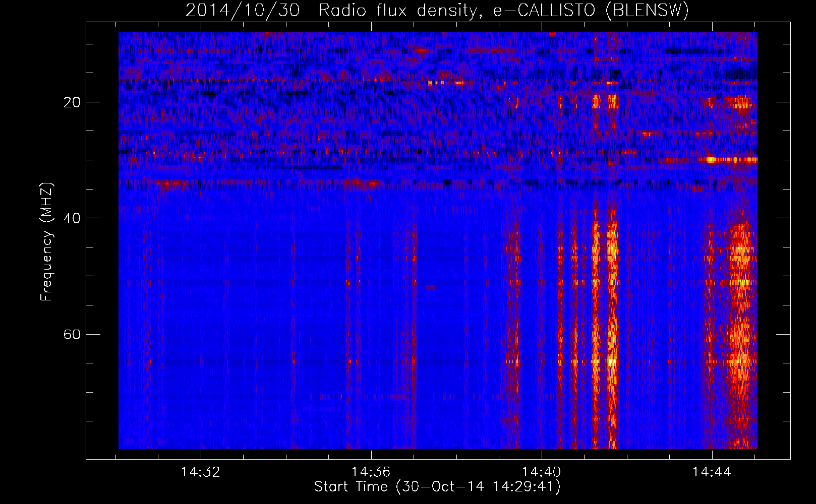Screen dimensions: 816x504
Task: Click the 14:44 time tick label
Action: (x=712, y=472)
